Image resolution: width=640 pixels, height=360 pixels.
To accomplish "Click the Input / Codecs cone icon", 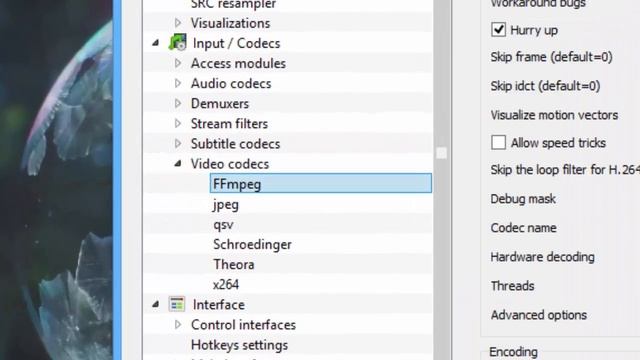I will point(178,43).
